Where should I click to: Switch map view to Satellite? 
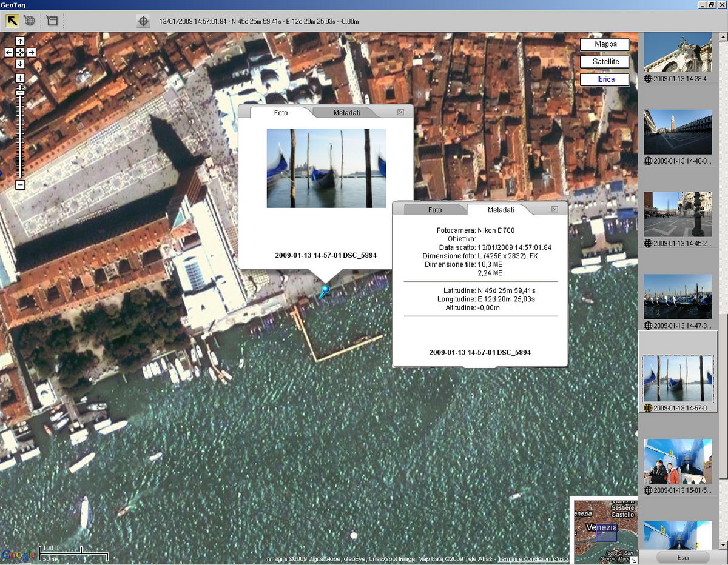605,62
